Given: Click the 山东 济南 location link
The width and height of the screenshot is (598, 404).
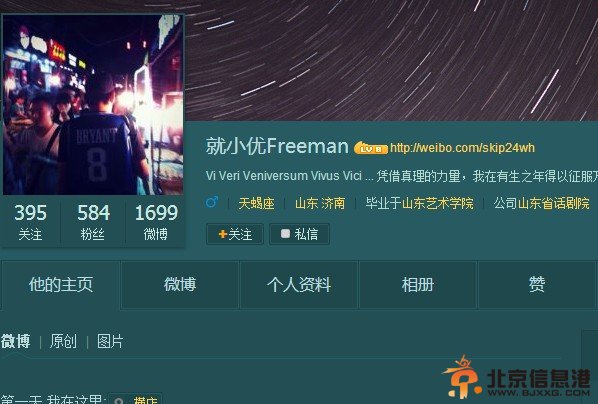Looking at the screenshot, I should (320, 203).
